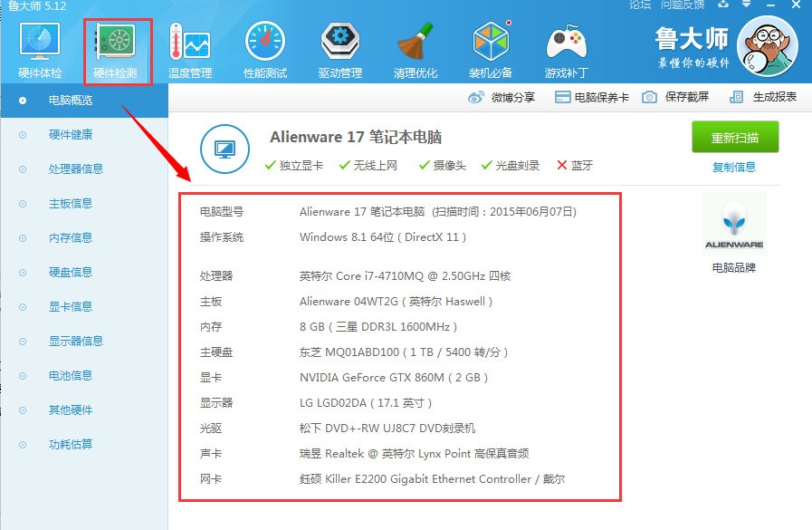Click 保存截屏 save screenshot
The width and height of the screenshot is (812, 530).
tap(676, 97)
